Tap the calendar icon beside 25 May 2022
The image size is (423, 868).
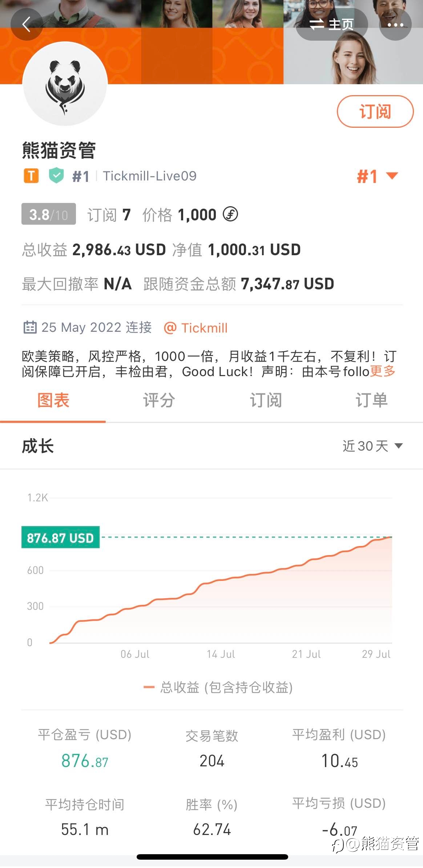(x=30, y=327)
